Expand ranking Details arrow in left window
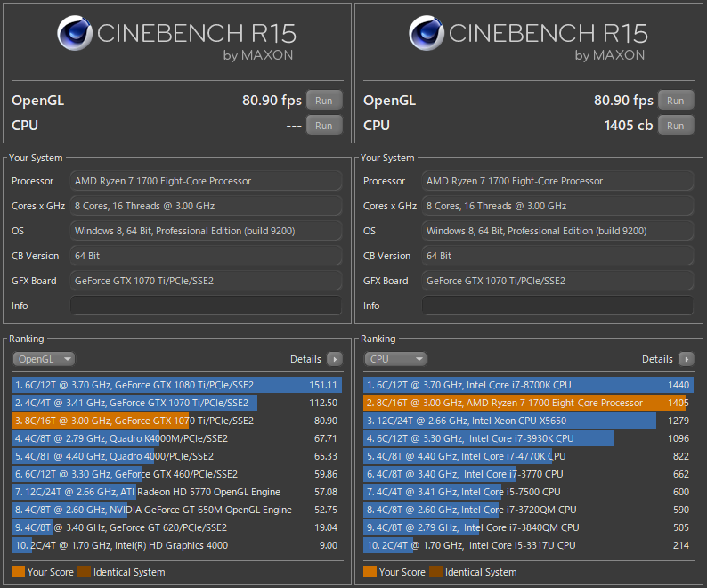 [335, 359]
